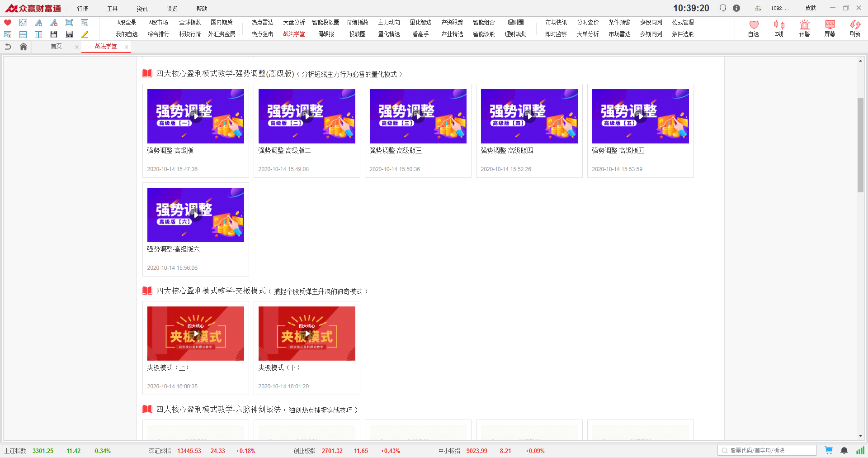This screenshot has width=868, height=458.
Task: Open the 资讯 menu
Action: click(142, 9)
